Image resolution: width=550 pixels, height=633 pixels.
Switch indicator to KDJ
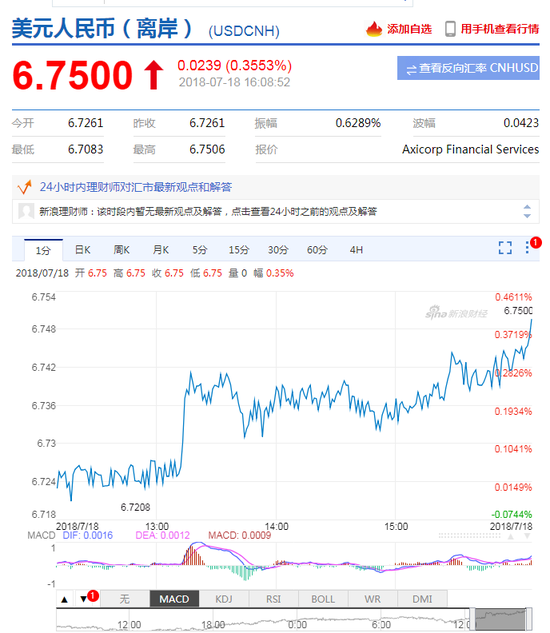(224, 599)
